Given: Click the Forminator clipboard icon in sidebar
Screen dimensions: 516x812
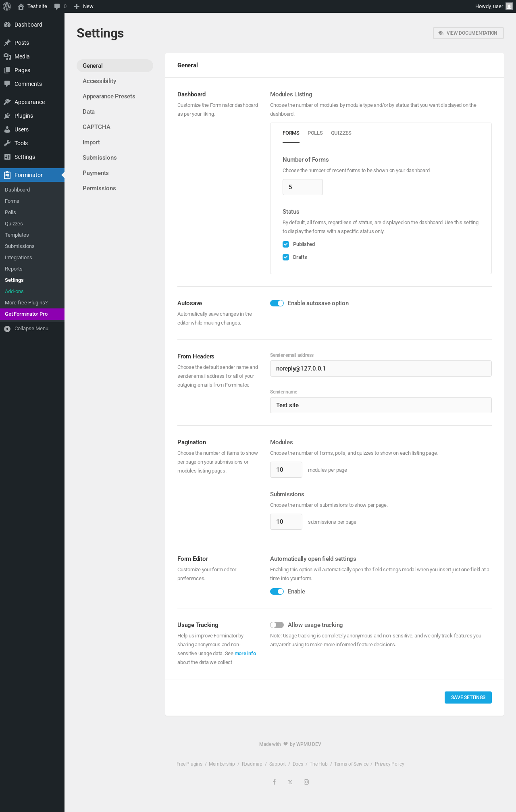Looking at the screenshot, I should (7, 175).
